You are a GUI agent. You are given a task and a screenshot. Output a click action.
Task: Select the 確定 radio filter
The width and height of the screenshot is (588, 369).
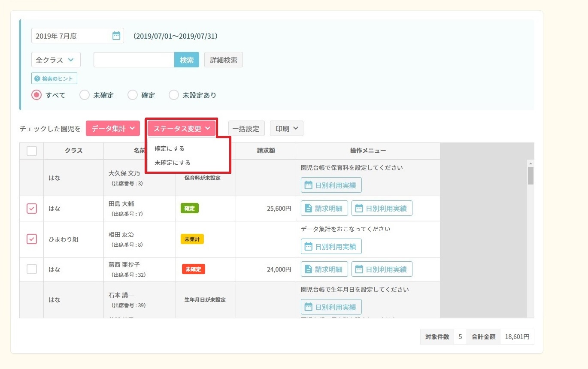pyautogui.click(x=133, y=95)
